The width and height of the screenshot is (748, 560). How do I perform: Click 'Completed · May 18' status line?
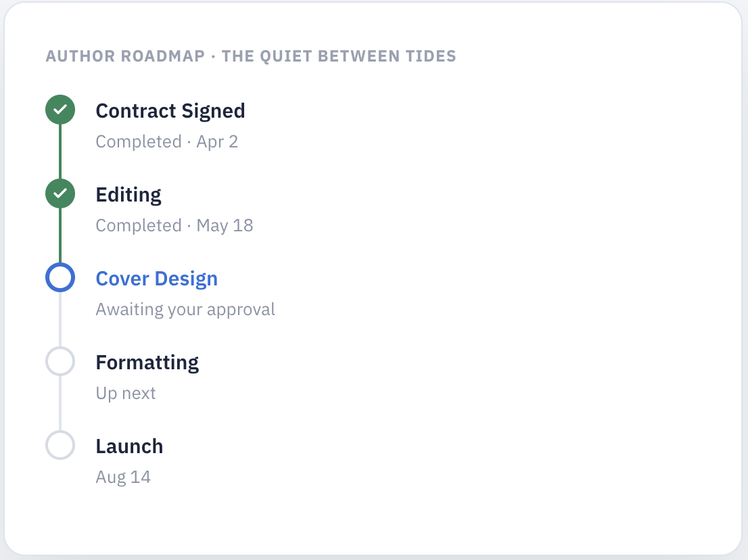[x=174, y=226]
